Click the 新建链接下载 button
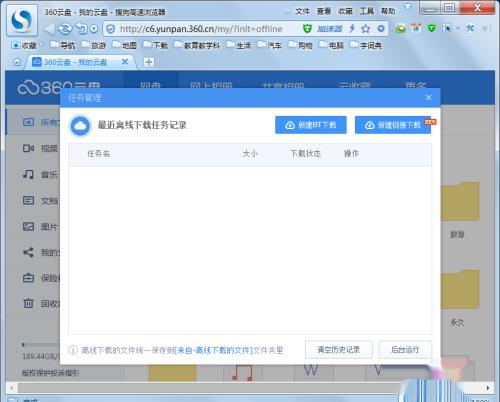This screenshot has height=402, width=500. tap(393, 125)
